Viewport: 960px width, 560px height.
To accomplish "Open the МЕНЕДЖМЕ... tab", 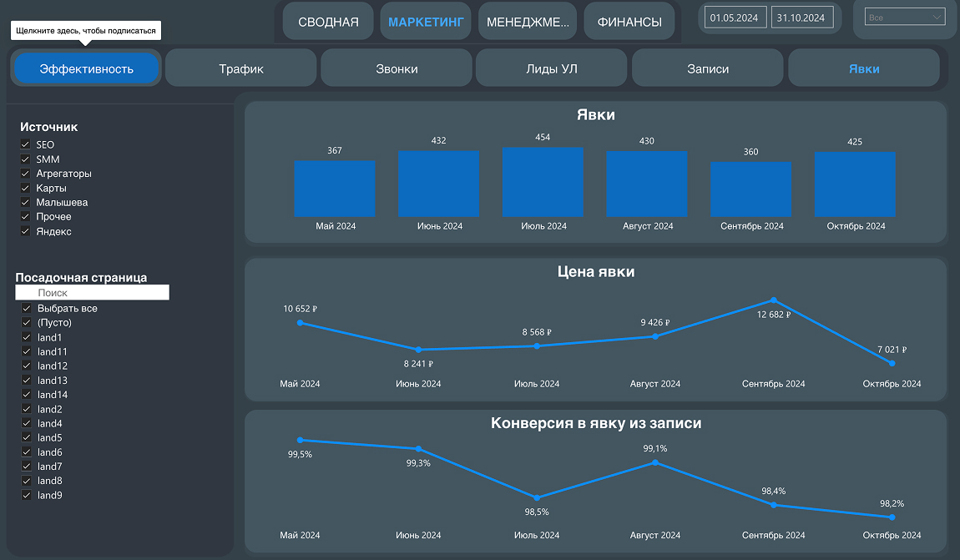I will [528, 22].
